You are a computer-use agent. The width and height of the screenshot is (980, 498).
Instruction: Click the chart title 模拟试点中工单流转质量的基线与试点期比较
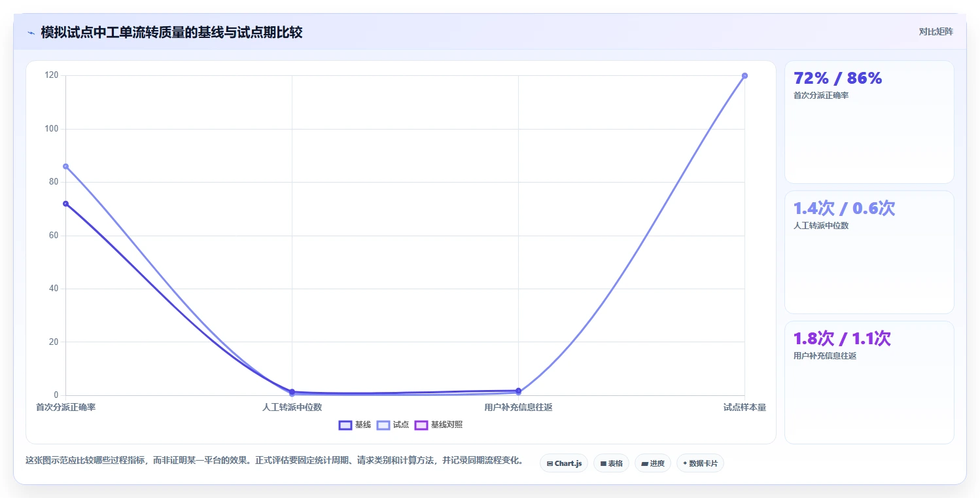171,33
